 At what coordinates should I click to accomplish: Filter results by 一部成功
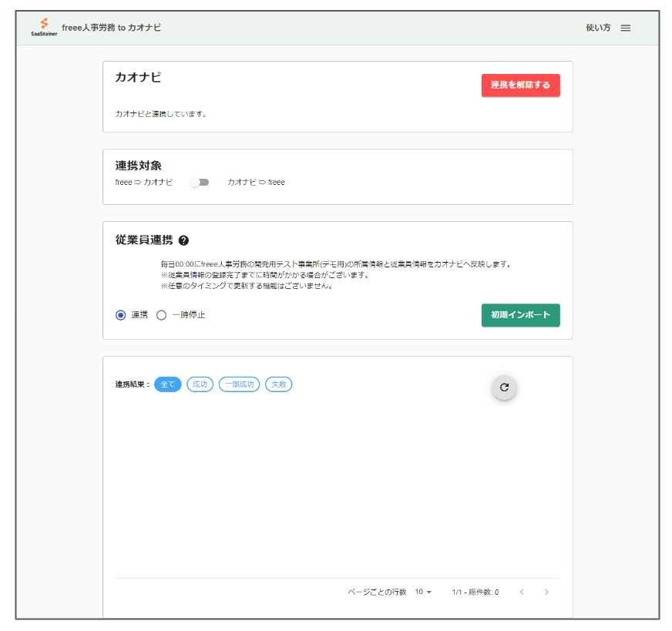[239, 384]
